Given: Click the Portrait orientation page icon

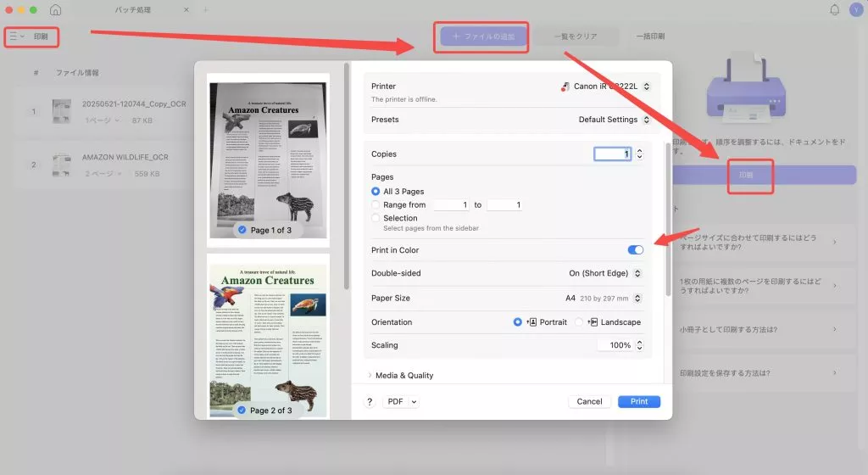Looking at the screenshot, I should (531, 321).
